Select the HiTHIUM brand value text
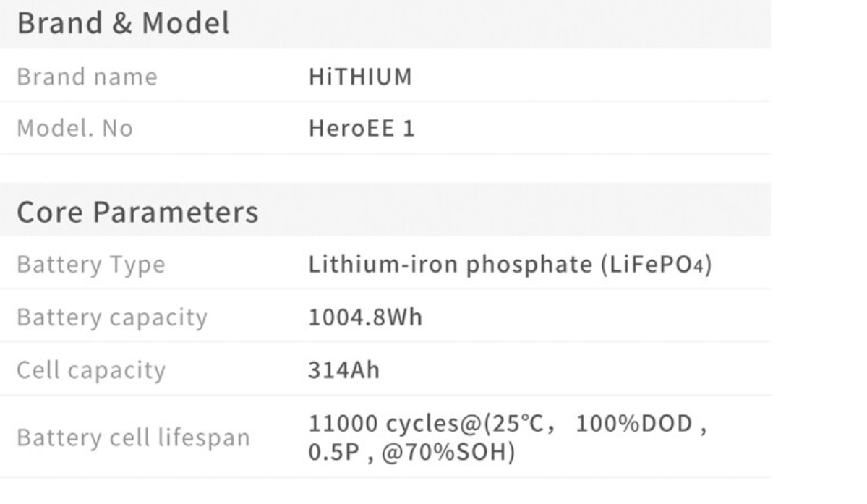The height and width of the screenshot is (504, 867). (x=359, y=76)
